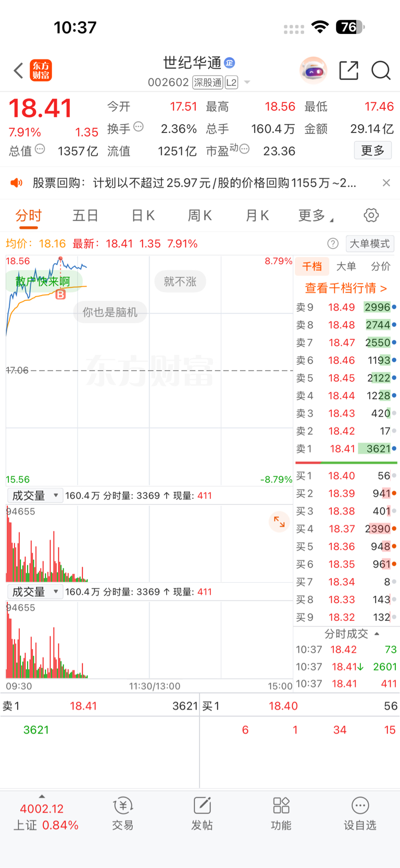Open chart settings gear icon
This screenshot has height=868, width=400.
(371, 215)
